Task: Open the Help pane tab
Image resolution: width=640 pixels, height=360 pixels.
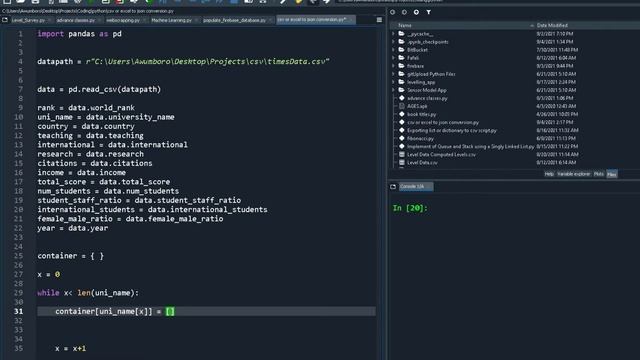Action: [549, 174]
